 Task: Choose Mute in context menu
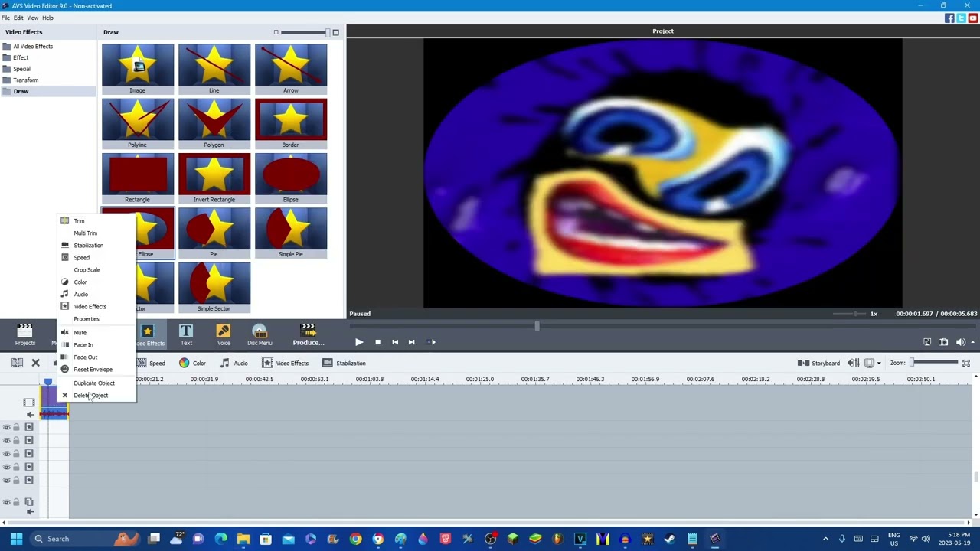click(x=96, y=333)
